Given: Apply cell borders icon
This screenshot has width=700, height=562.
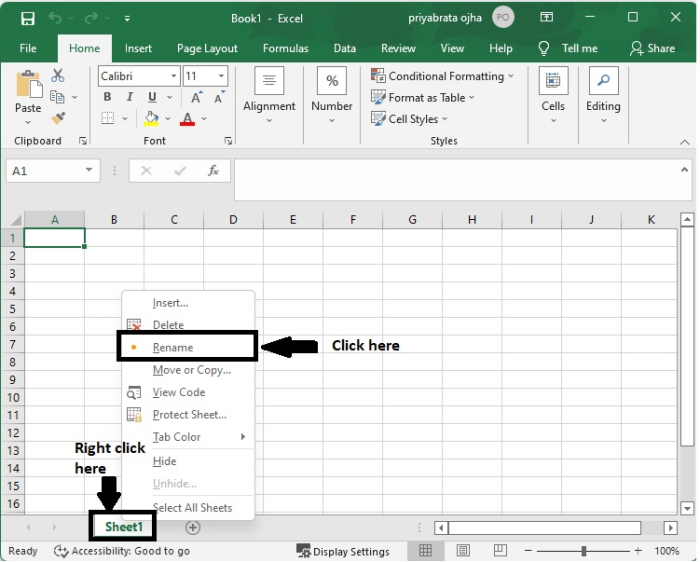Looking at the screenshot, I should coord(108,118).
